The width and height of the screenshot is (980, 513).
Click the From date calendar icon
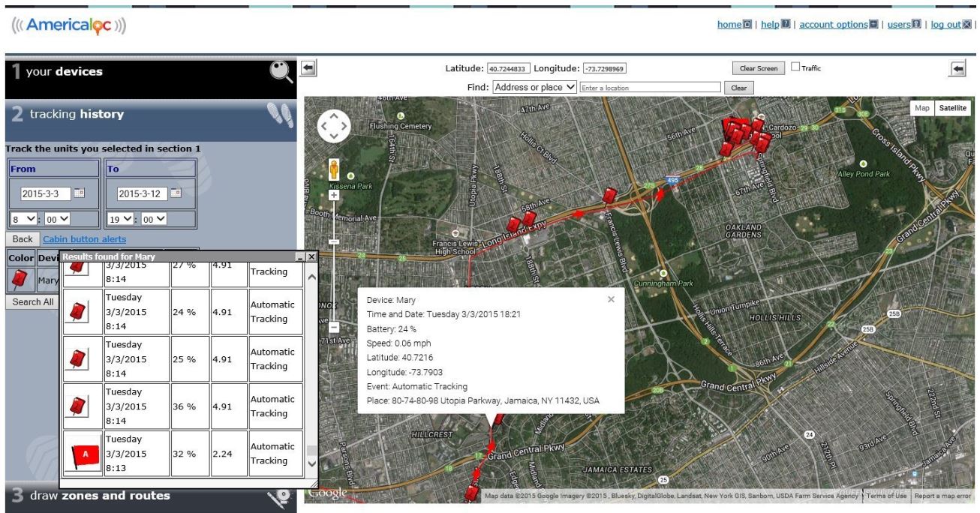79,193
